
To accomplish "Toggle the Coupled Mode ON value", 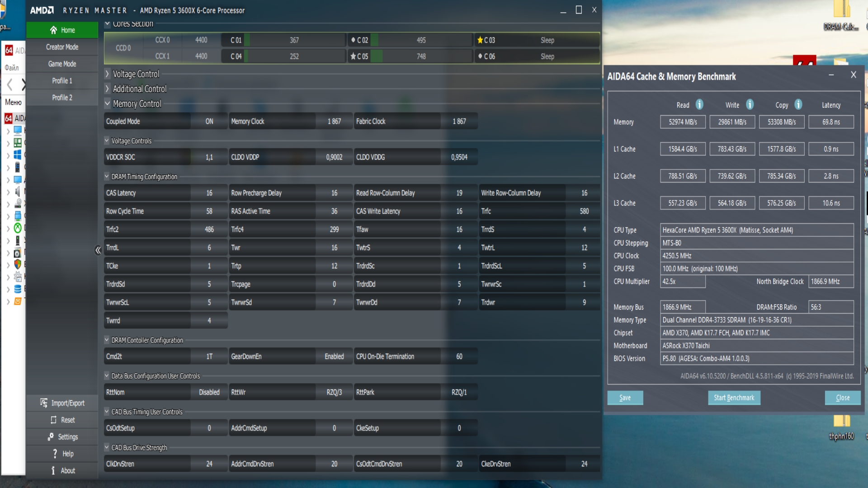I will pos(209,122).
